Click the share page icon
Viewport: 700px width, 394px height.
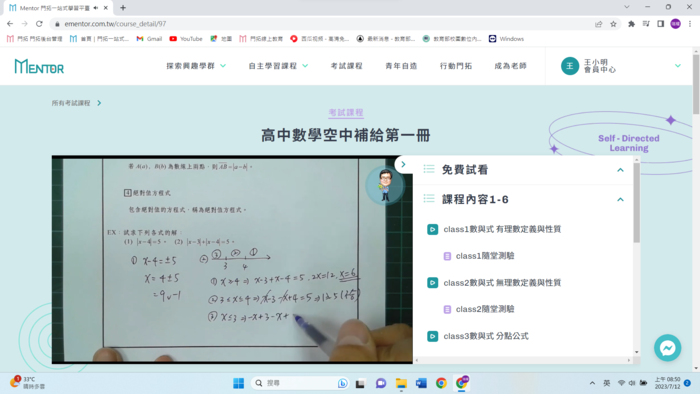tap(599, 24)
